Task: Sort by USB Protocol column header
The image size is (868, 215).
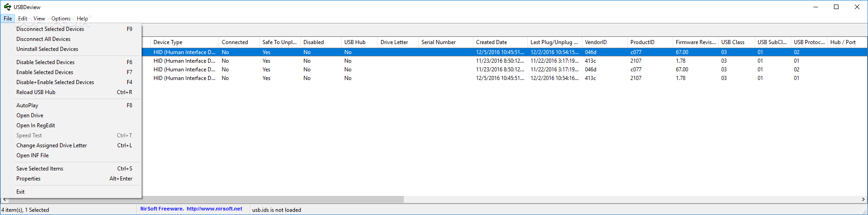Action: [809, 42]
